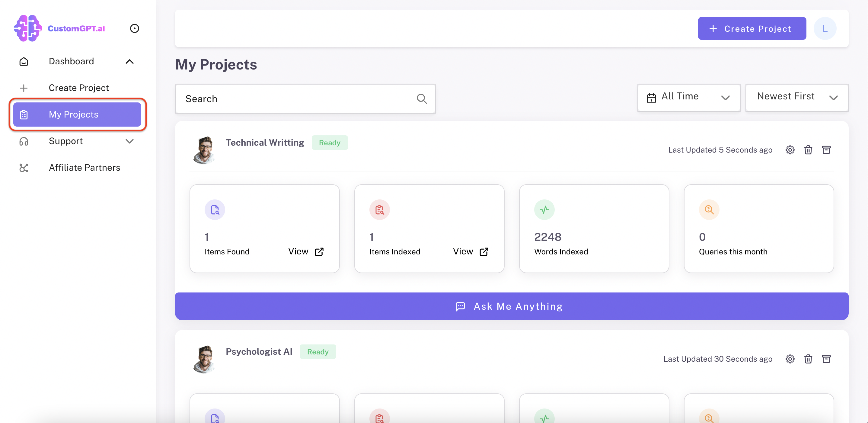Expand the Support sidebar menu
The image size is (868, 423).
click(130, 141)
